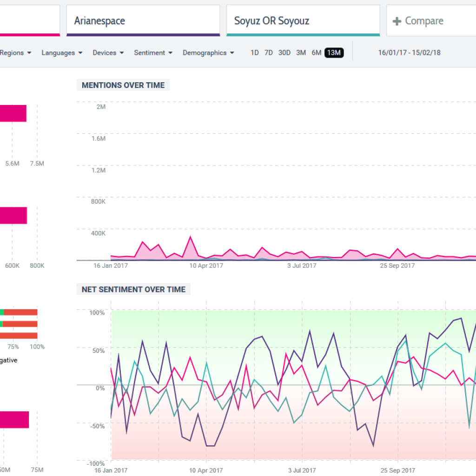476x476 pixels.
Task: Click the 100% label on the sentiment chart axis
Action: [x=97, y=313]
